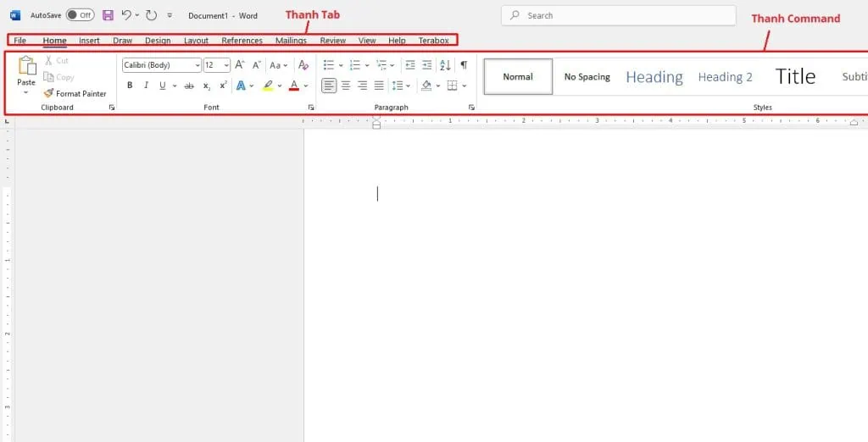Toggle left paragraph alignment
The height and width of the screenshot is (442, 868).
pos(329,86)
